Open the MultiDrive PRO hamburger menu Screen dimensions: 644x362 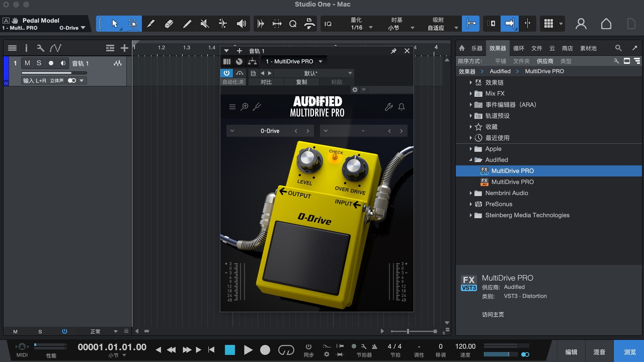coord(232,107)
